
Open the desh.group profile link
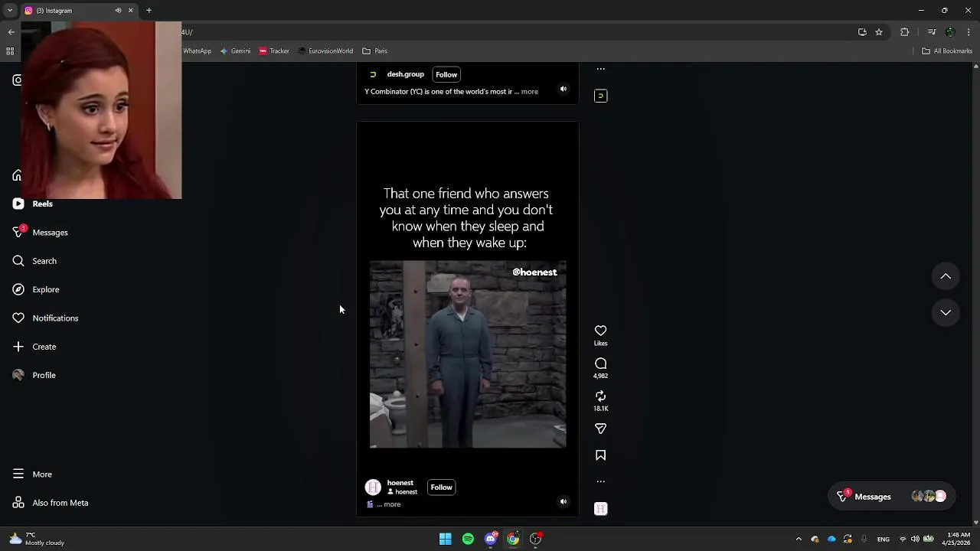pyautogui.click(x=405, y=74)
